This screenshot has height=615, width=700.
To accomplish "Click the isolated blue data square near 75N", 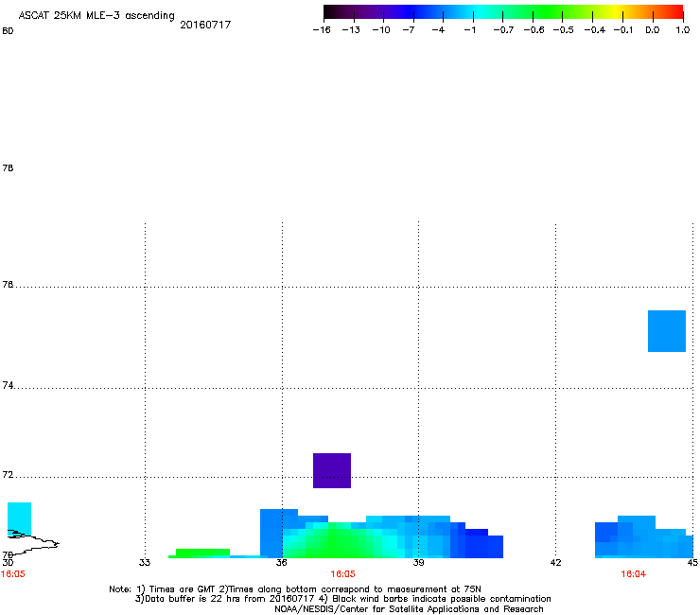I will tap(667, 331).
